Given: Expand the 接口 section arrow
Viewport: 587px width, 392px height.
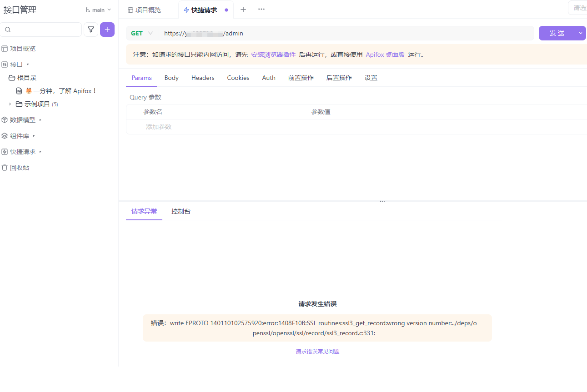Looking at the screenshot, I should pyautogui.click(x=28, y=65).
